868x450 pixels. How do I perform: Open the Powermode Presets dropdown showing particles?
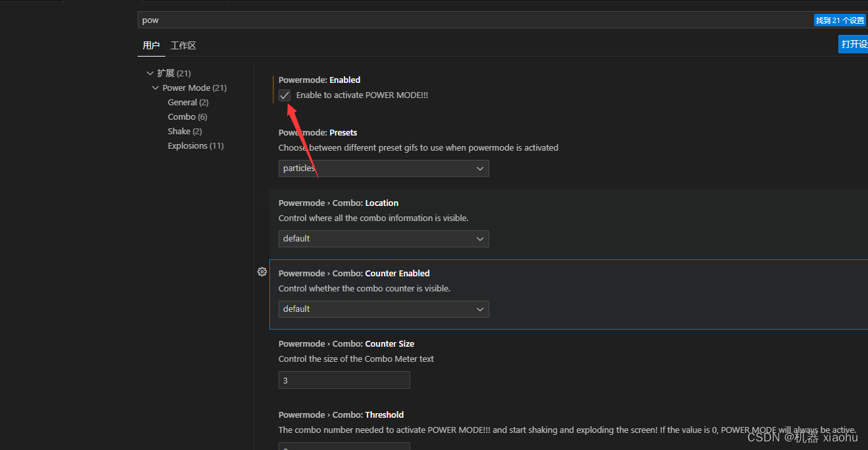coord(384,168)
